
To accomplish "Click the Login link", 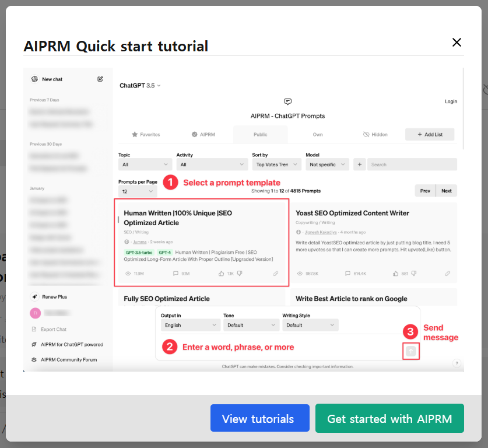I will click(x=451, y=101).
